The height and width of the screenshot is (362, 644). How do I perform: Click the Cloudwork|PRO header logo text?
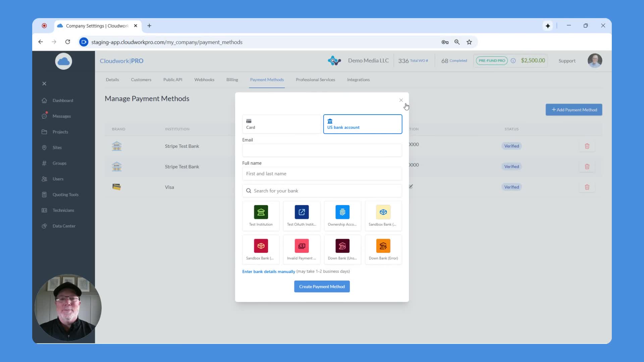(121, 61)
